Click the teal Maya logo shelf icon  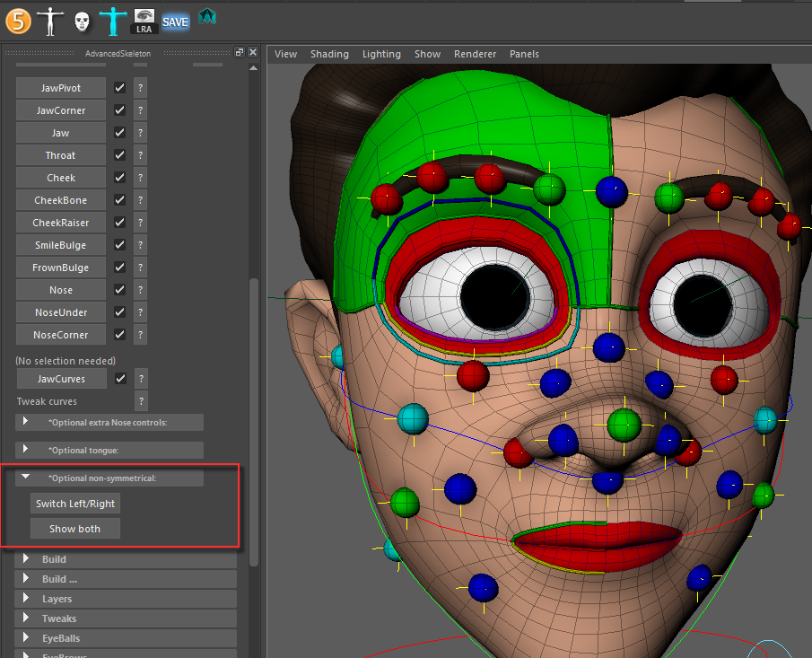(x=207, y=16)
